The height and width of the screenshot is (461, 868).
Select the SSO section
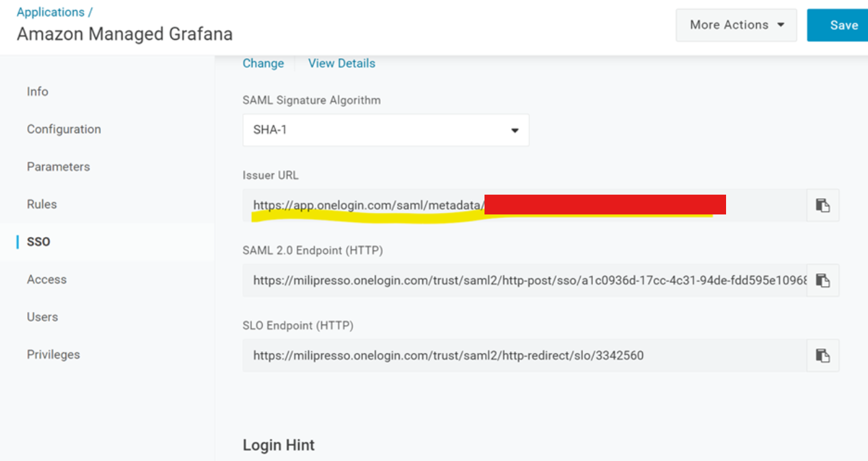(39, 242)
